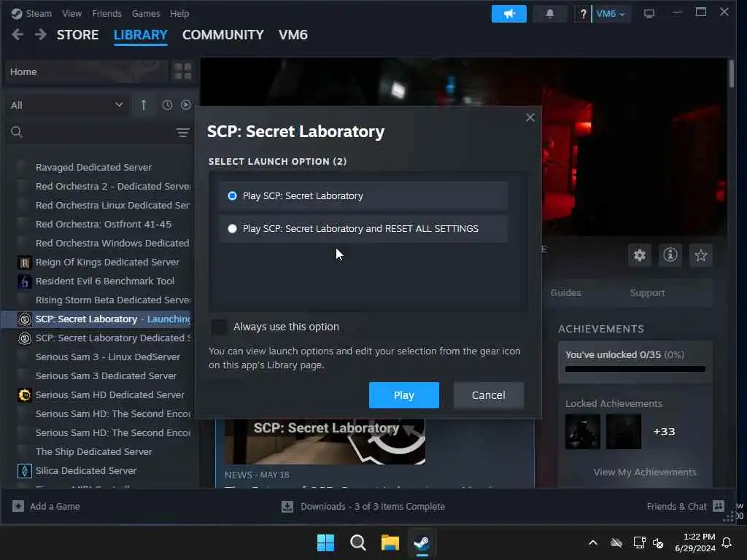Click the first locked achievement thumbnail
Image resolution: width=747 pixels, height=560 pixels.
click(x=583, y=432)
